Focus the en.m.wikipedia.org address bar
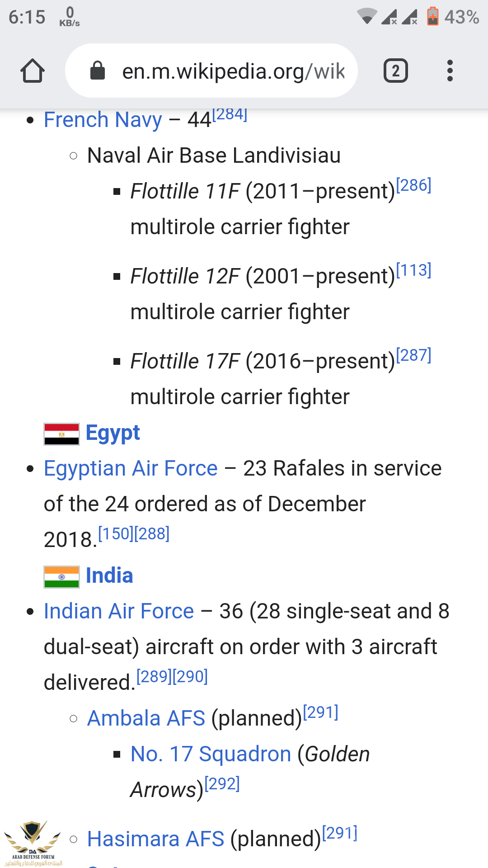488x868 pixels. coord(211,71)
